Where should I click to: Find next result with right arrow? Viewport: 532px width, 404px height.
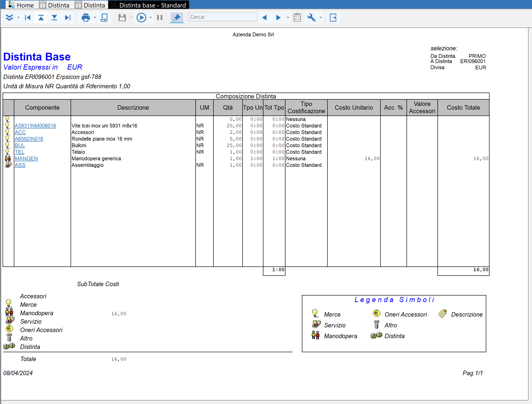coord(278,18)
